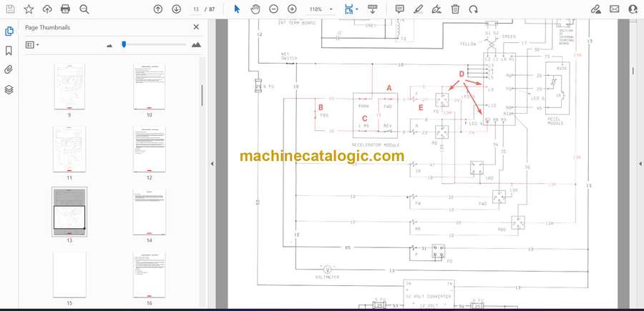Select the page 14 thumbnail
This screenshot has width=644, height=311.
[149, 212]
